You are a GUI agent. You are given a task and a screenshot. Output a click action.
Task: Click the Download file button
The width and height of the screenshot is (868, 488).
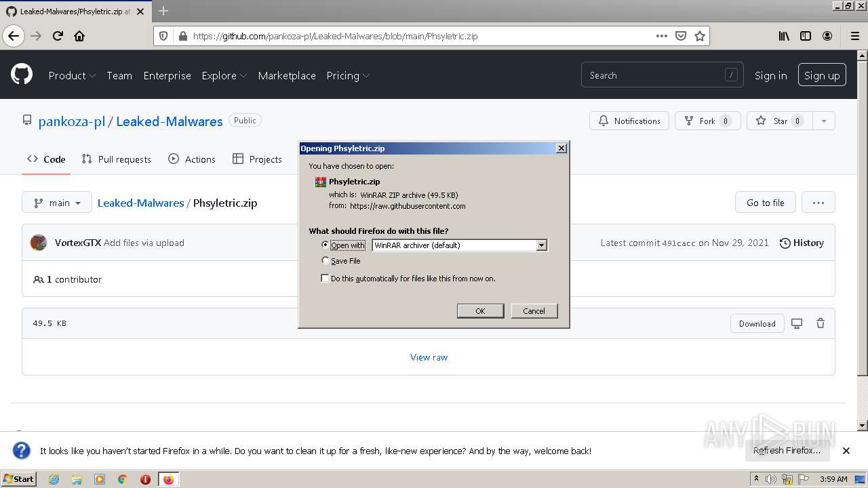[x=757, y=323]
